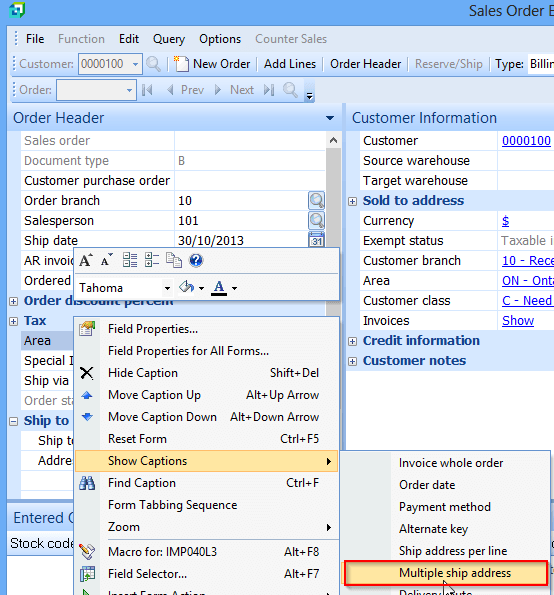Click the Add Lines toolbar button
Viewport: 554px width, 595px height.
point(290,64)
